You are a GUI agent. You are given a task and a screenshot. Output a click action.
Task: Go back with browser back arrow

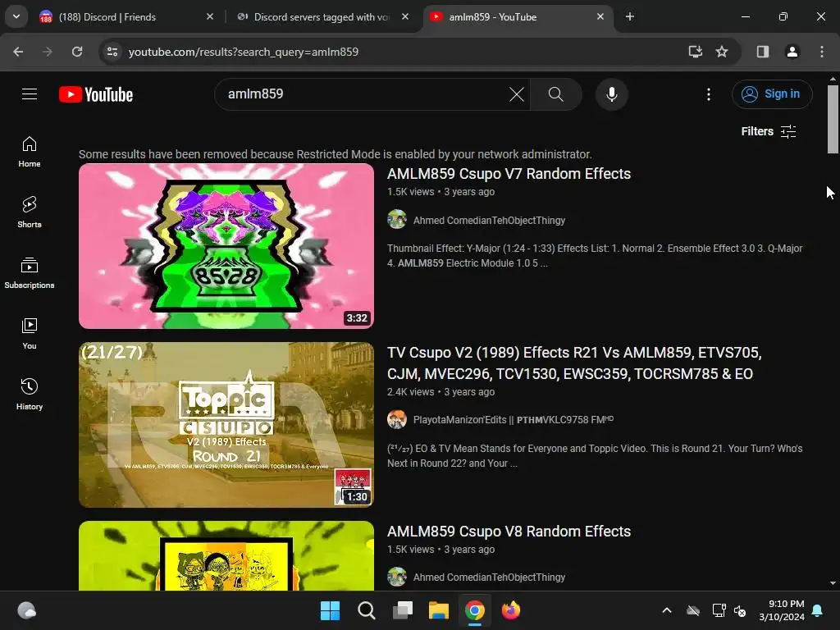[18, 52]
